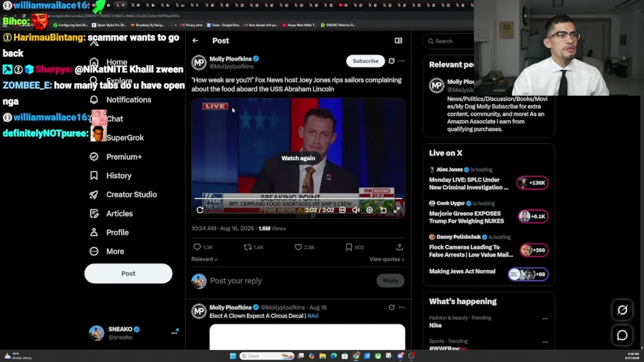Click the Post your reply field

click(292, 281)
